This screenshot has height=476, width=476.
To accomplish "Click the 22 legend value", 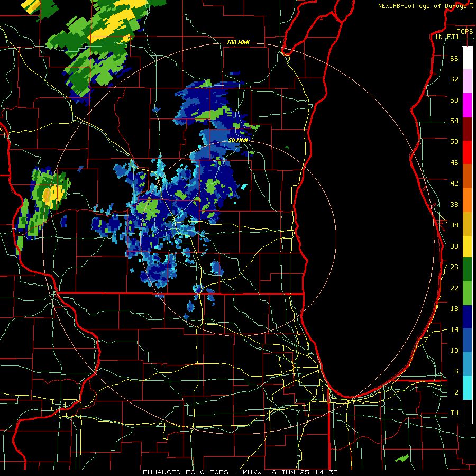I will click(x=454, y=288).
